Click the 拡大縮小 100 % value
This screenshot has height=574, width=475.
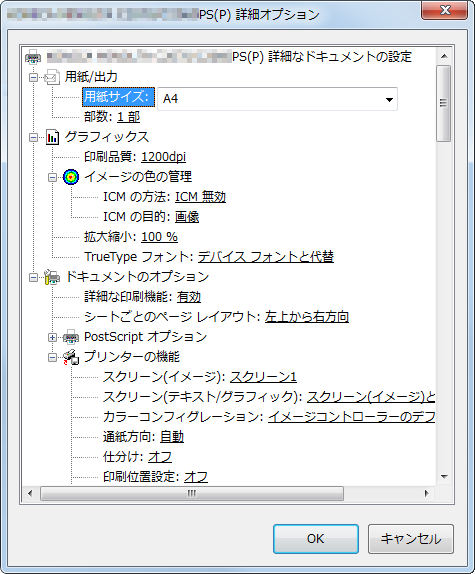click(x=159, y=237)
